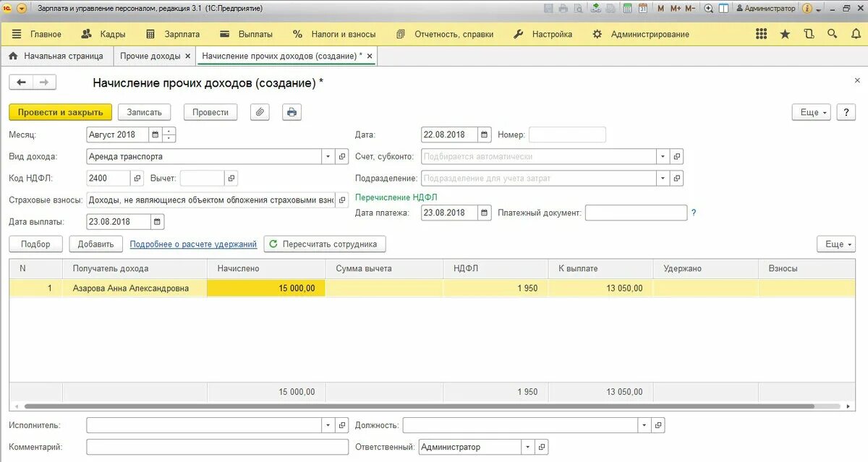The height and width of the screenshot is (462, 868).
Task: Open the functions grid menu icon
Action: [761, 34]
